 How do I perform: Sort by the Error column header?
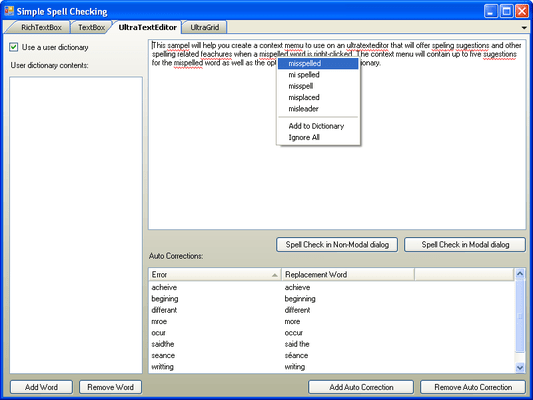[215, 275]
